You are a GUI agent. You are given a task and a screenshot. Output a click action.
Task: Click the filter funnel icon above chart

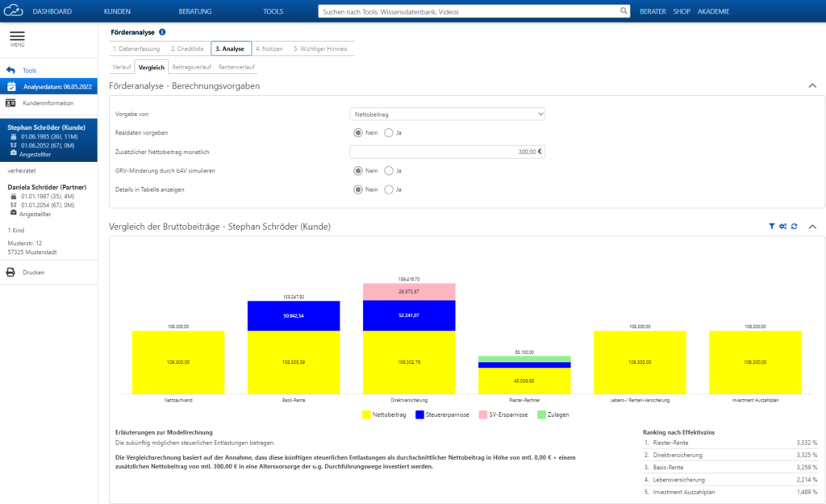(x=771, y=227)
